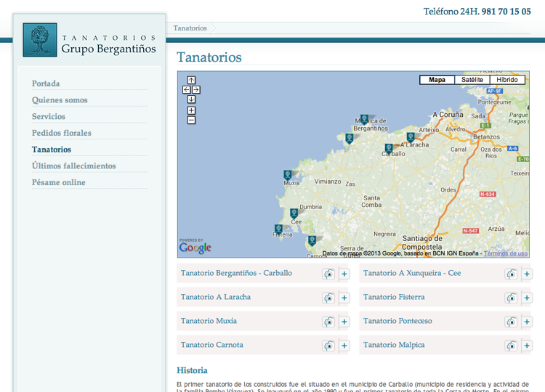Click the Carnota map marker
Screen dimensions: 545x392
pyautogui.click(x=312, y=240)
